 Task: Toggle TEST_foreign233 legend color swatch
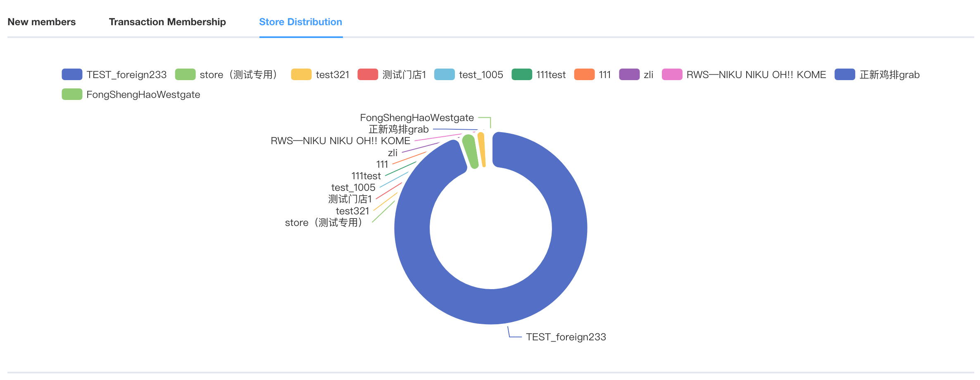click(72, 75)
